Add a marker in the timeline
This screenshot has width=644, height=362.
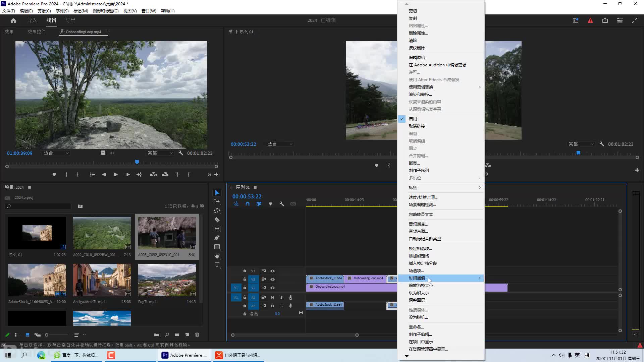[x=270, y=204]
